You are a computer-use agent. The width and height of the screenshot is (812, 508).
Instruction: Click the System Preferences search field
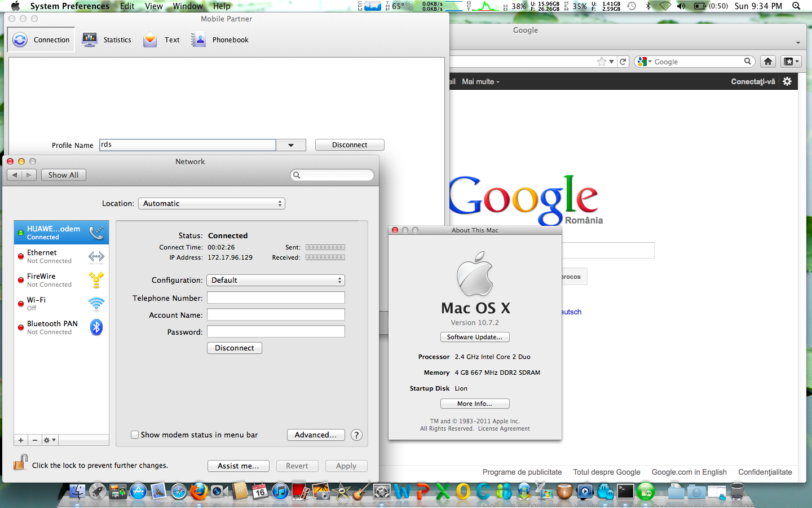pos(332,175)
